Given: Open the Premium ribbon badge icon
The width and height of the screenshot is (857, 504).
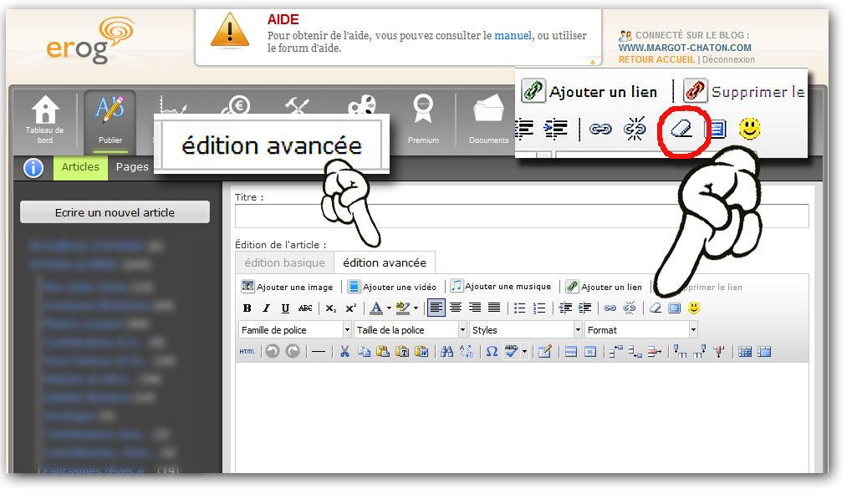Looking at the screenshot, I should [423, 109].
